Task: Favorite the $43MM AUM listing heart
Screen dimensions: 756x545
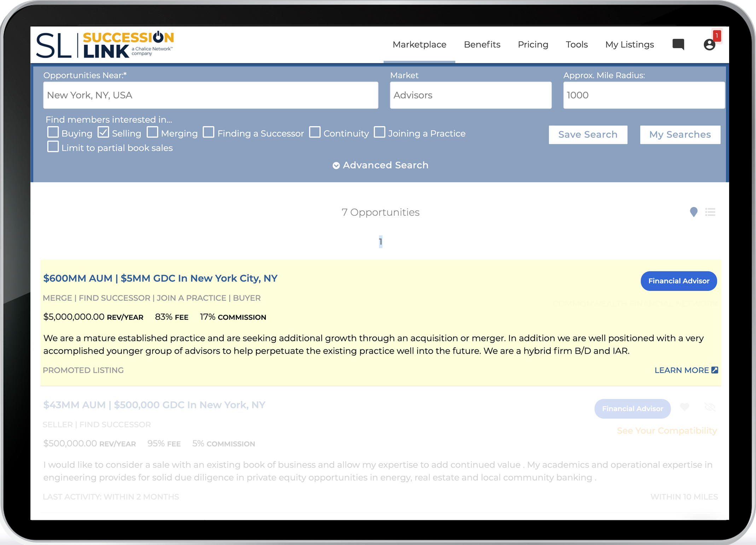Action: 685,407
